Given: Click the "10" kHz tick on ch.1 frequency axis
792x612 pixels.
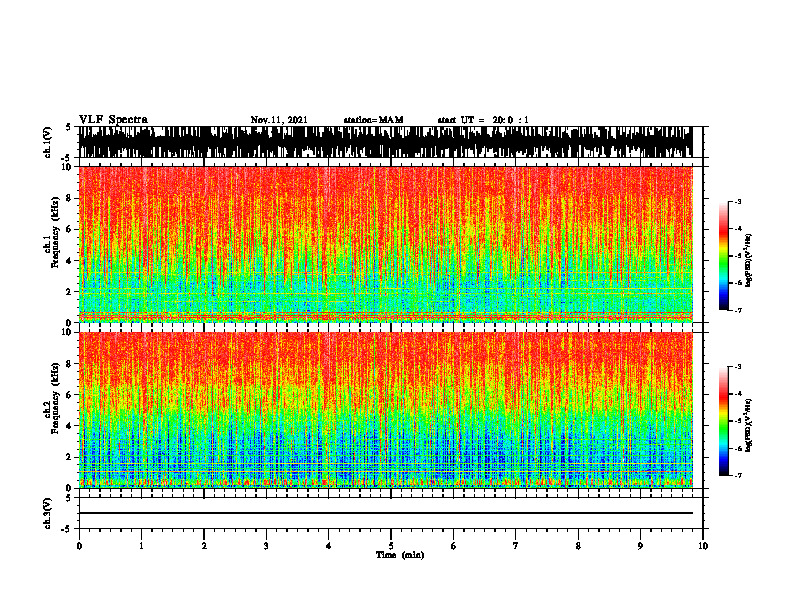Looking at the screenshot, I should [x=68, y=167].
